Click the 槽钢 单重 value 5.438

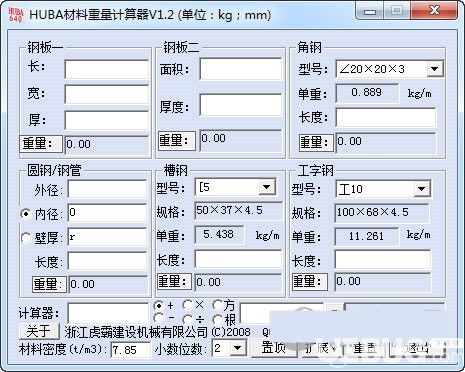[219, 235]
